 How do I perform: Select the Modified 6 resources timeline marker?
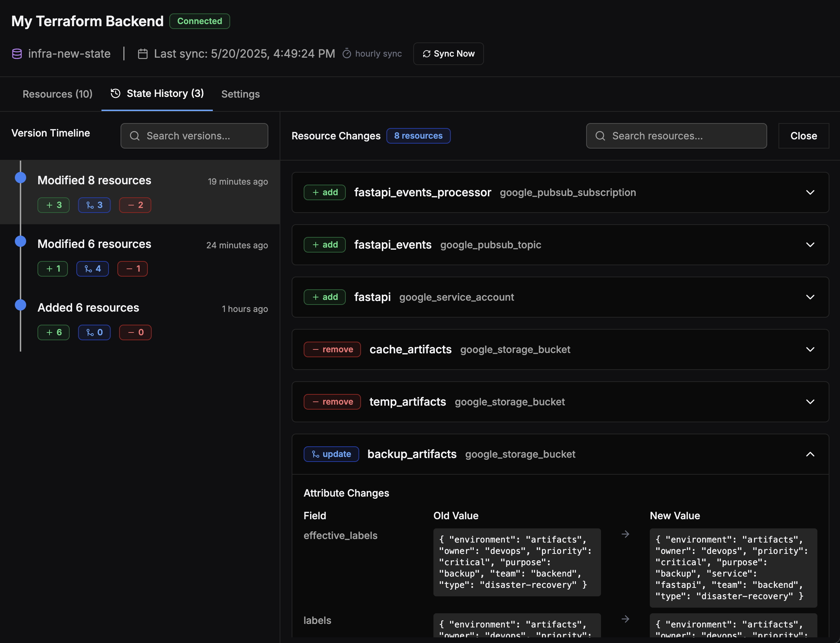click(x=21, y=241)
